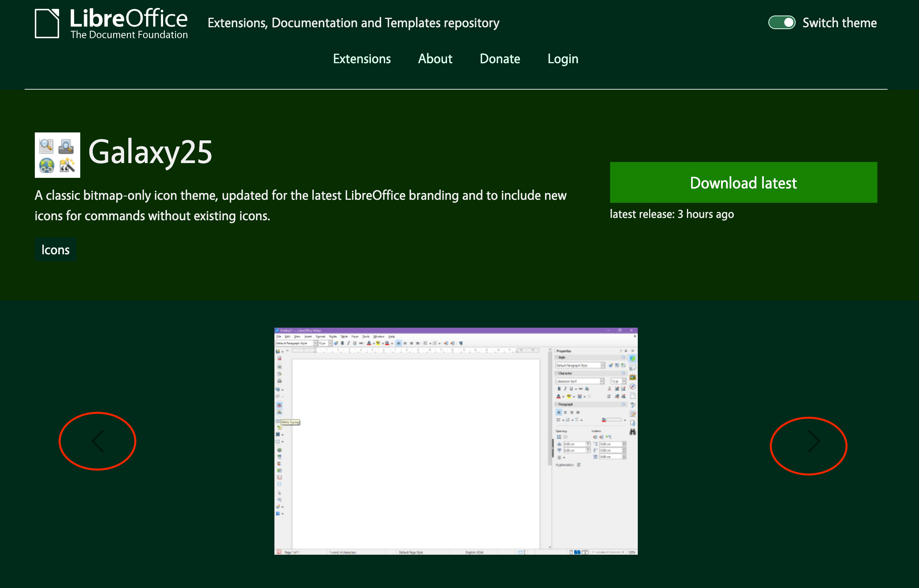This screenshot has width=919, height=588.
Task: Advance carousel with right chevron arrow
Action: point(813,442)
